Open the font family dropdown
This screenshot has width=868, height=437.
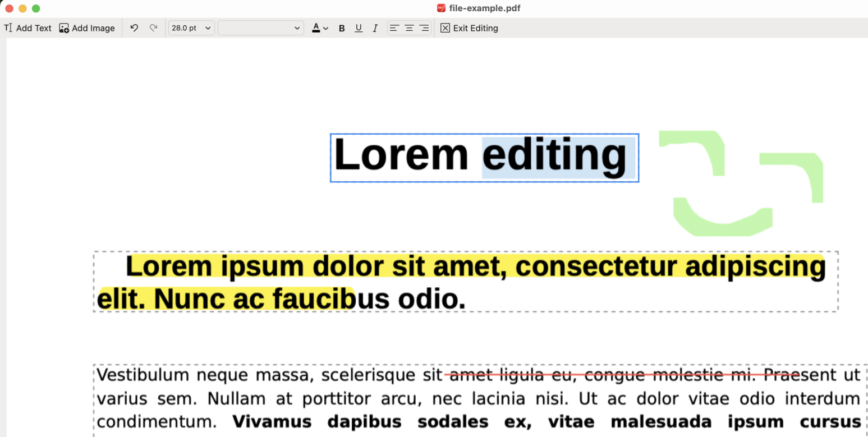(260, 27)
